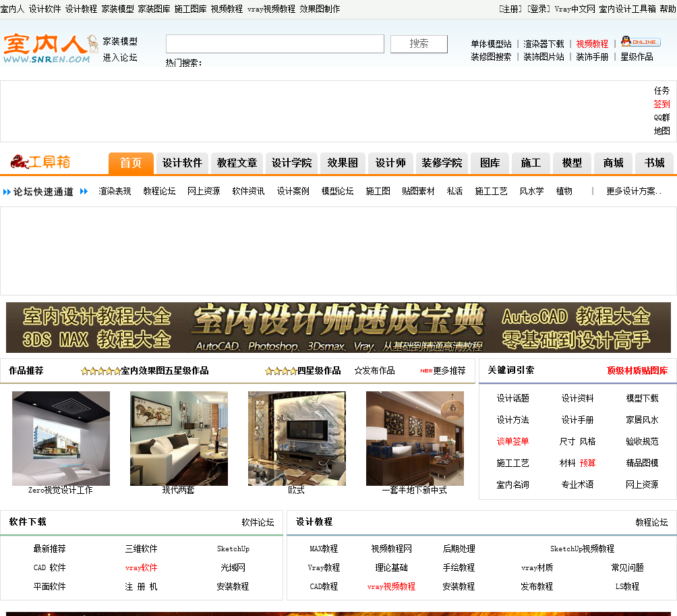The image size is (677, 616).
Task: Click the 室内人 snren.com logo
Action: 51,49
